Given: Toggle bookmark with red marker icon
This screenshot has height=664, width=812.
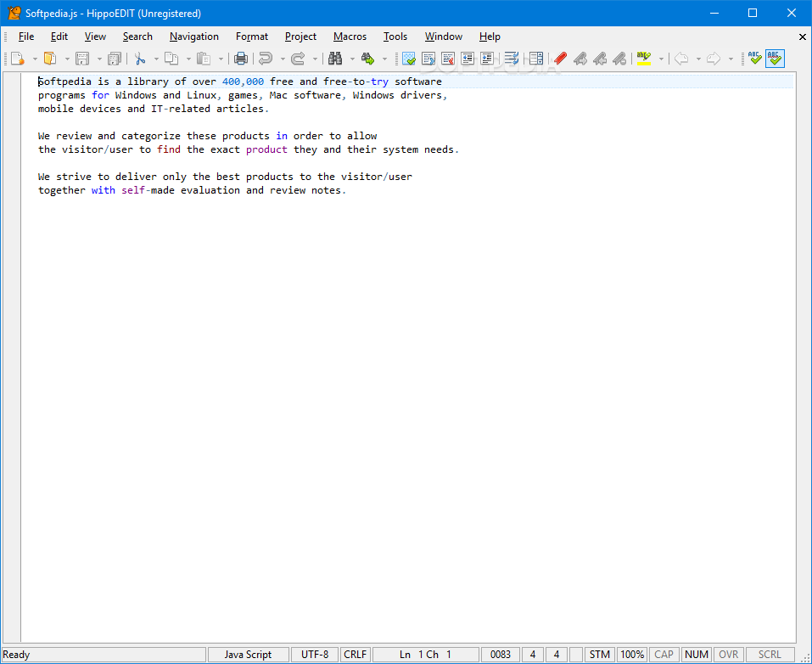Looking at the screenshot, I should (x=560, y=59).
